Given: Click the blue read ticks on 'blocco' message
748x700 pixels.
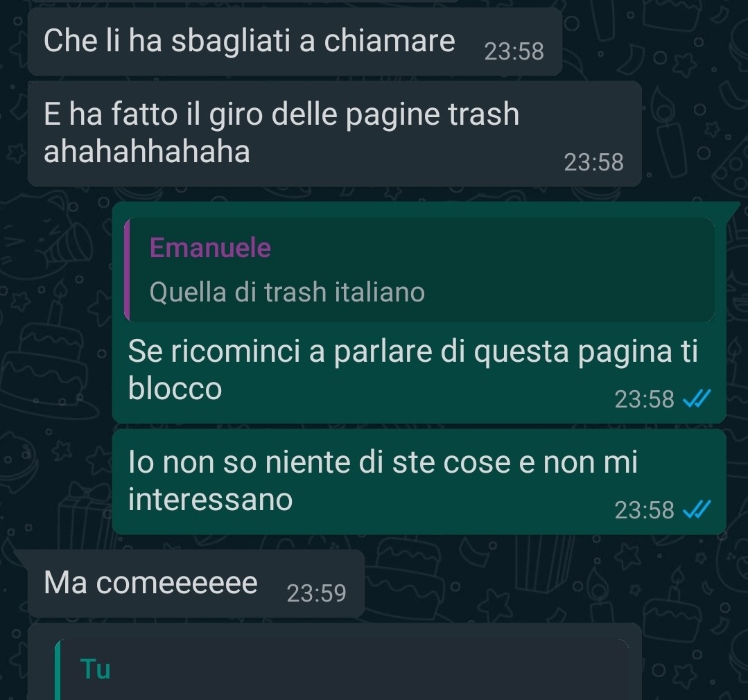Looking at the screenshot, I should 697,399.
